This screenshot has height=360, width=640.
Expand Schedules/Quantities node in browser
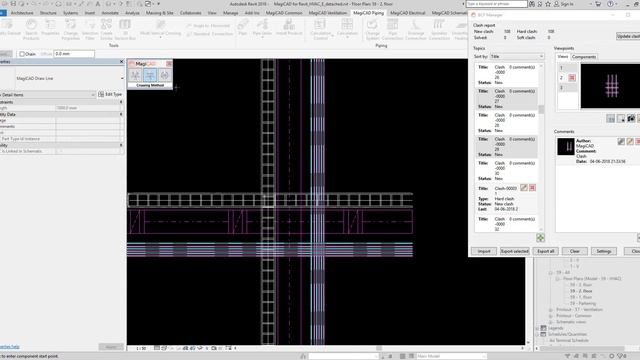pyautogui.click(x=538, y=334)
